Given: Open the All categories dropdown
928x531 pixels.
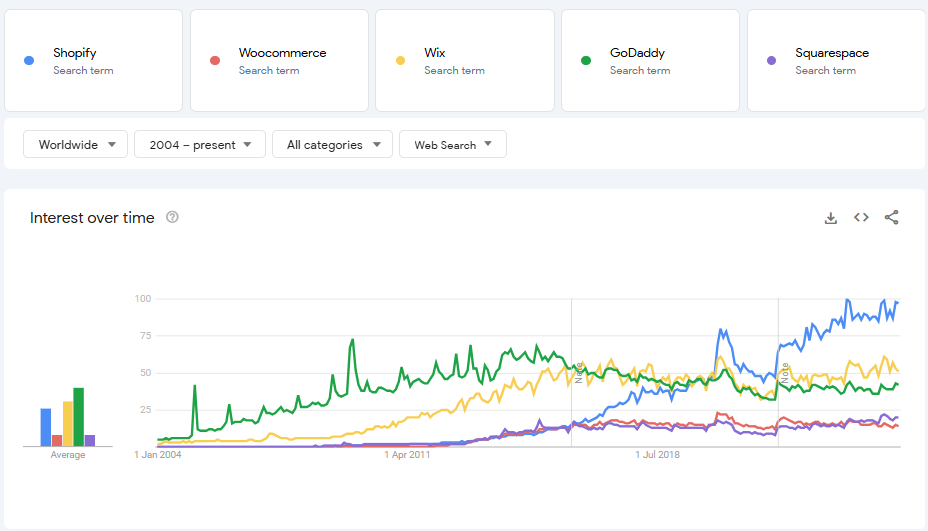Looking at the screenshot, I should [x=332, y=145].
